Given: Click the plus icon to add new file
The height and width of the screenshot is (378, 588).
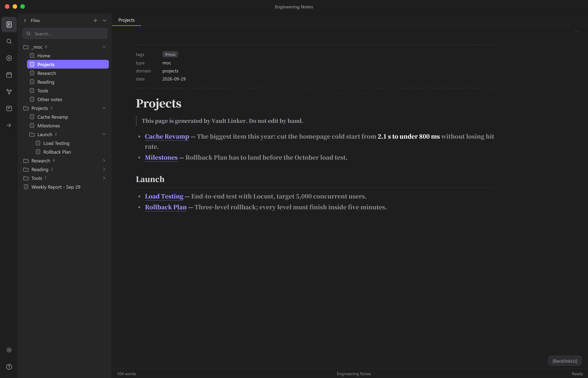Looking at the screenshot, I should (95, 20).
